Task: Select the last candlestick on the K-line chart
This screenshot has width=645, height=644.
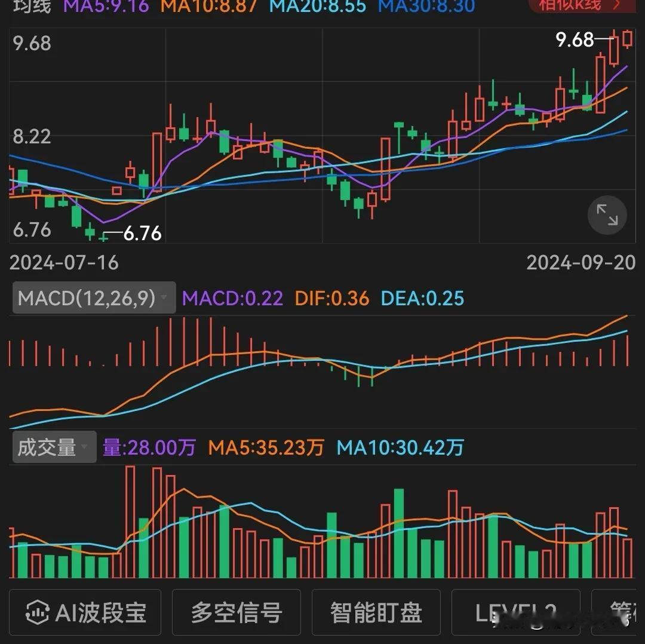Action: coord(627,39)
